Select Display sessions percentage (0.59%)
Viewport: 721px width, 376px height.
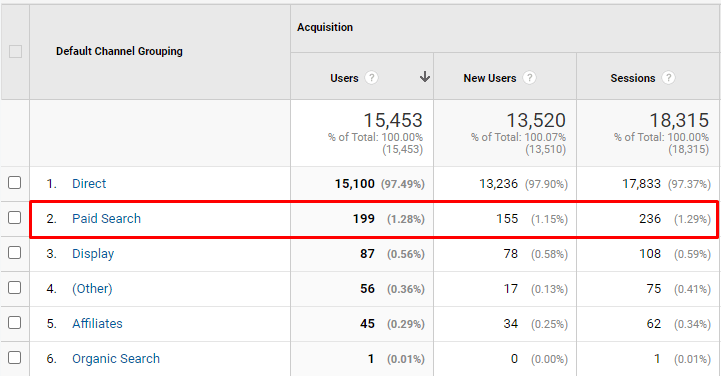(x=692, y=254)
